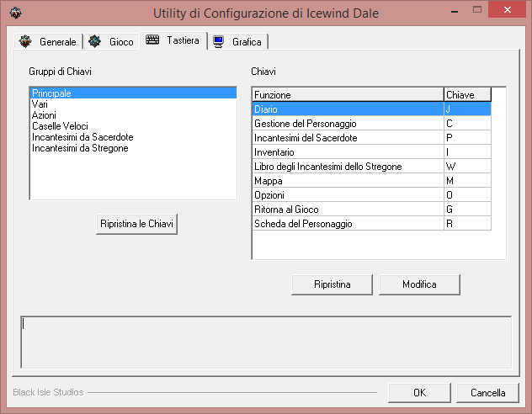The image size is (532, 414).
Task: Click the application icon in the title bar
Action: coord(15,13)
